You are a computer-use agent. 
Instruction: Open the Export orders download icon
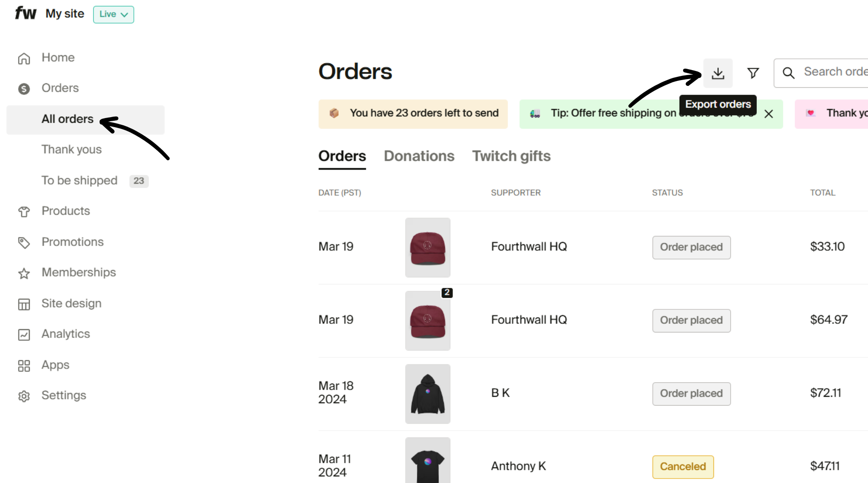coord(718,73)
